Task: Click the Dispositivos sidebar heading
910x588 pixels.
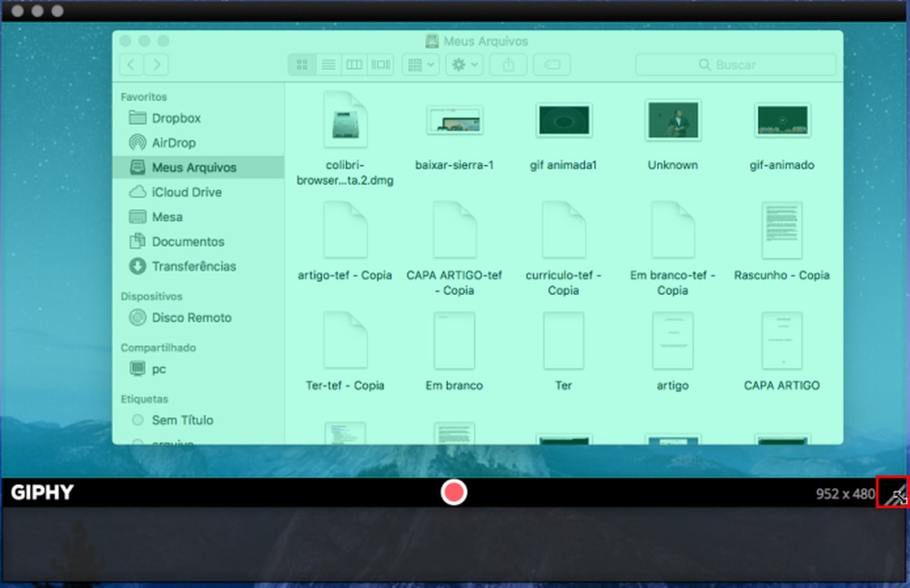Action: coord(151,296)
